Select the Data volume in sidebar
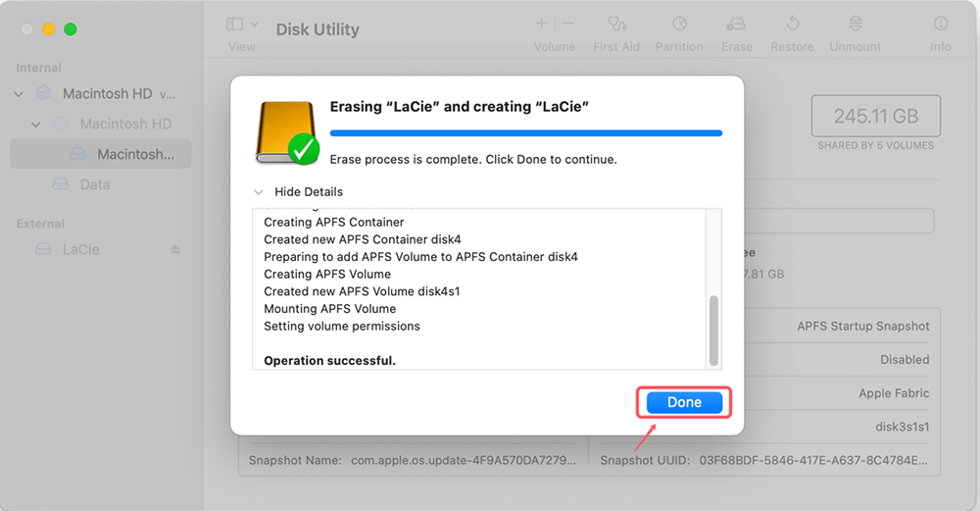The width and height of the screenshot is (980, 511). point(95,184)
